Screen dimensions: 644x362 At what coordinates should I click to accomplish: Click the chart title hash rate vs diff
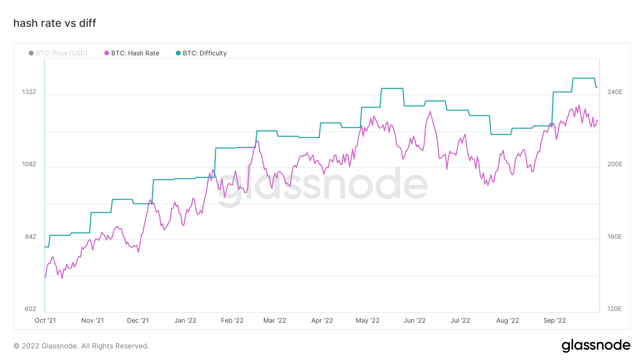coord(55,23)
